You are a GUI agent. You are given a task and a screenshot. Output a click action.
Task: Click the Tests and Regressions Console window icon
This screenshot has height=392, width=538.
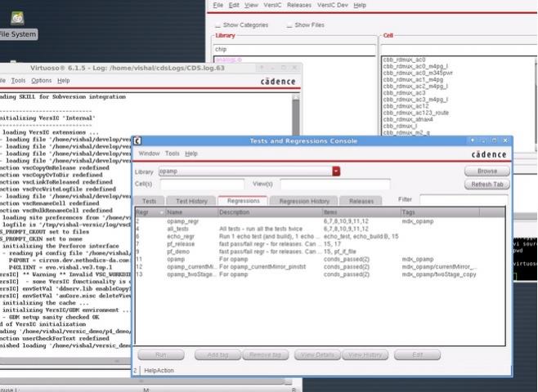coord(137,140)
